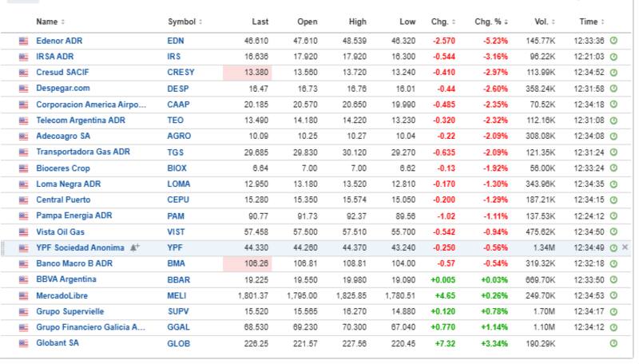This screenshot has width=639, height=364.
Task: Click the US flag icon next to Vista Oil Gas
Action: (23, 232)
